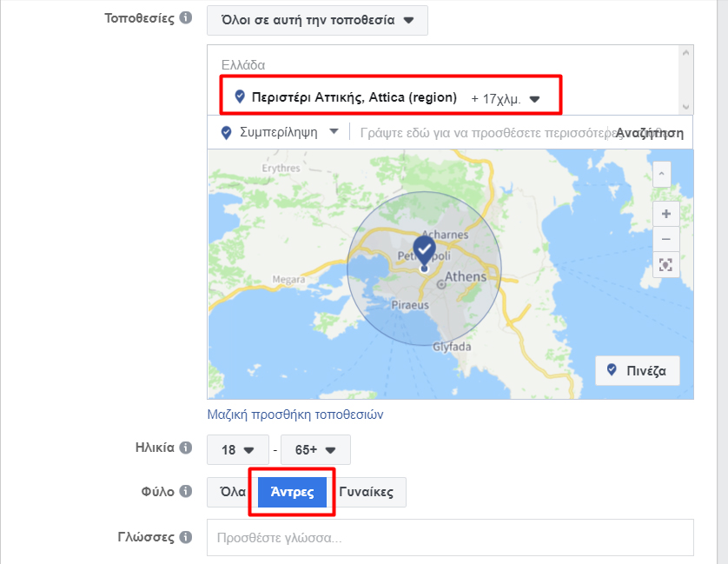This screenshot has height=564, width=728.
Task: Open the Όλοι σε αυτή την τοποθεσία dropdown
Action: point(317,19)
